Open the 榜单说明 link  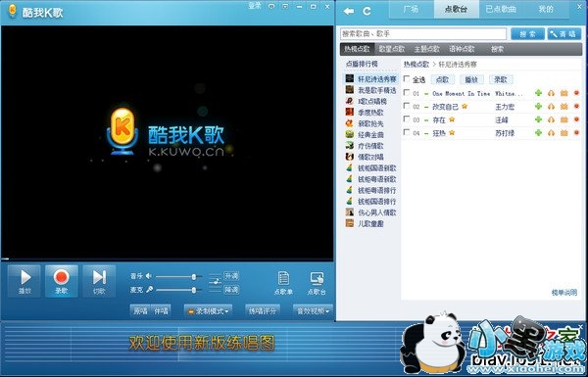point(564,293)
